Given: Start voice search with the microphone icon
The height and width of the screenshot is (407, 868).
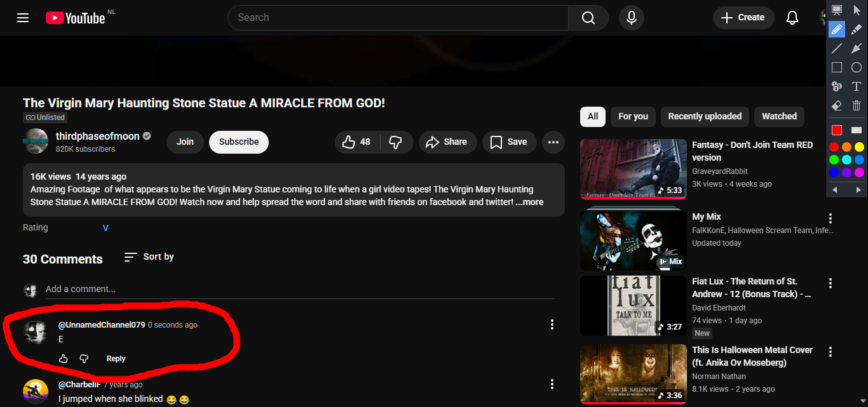Looking at the screenshot, I should (631, 18).
